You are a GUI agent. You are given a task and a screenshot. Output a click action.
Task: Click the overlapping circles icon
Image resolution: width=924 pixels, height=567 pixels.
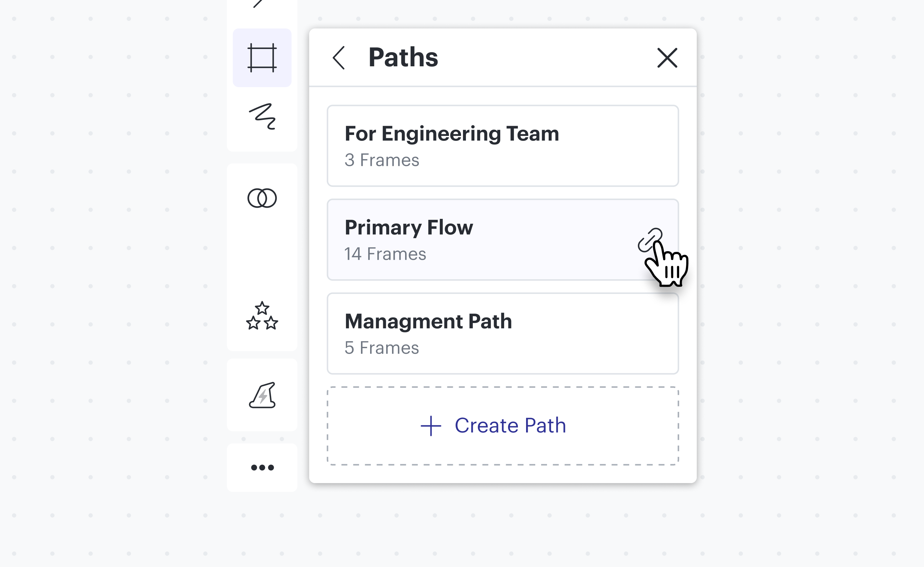[x=262, y=198]
